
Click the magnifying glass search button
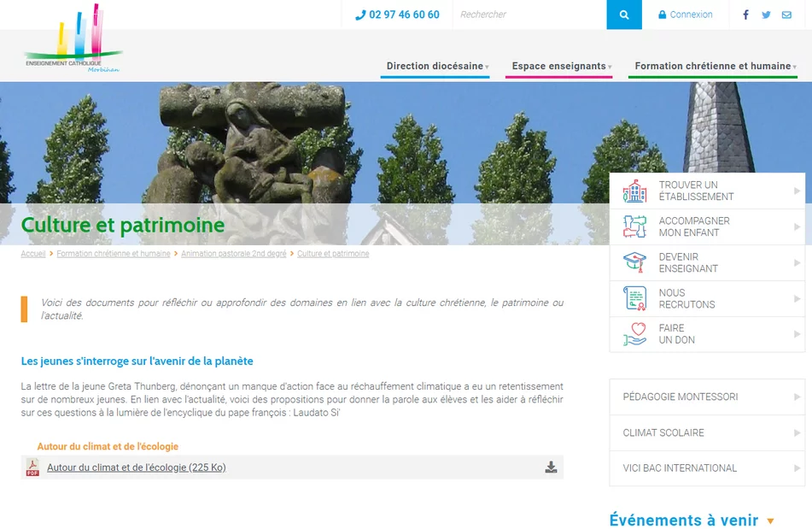(623, 15)
